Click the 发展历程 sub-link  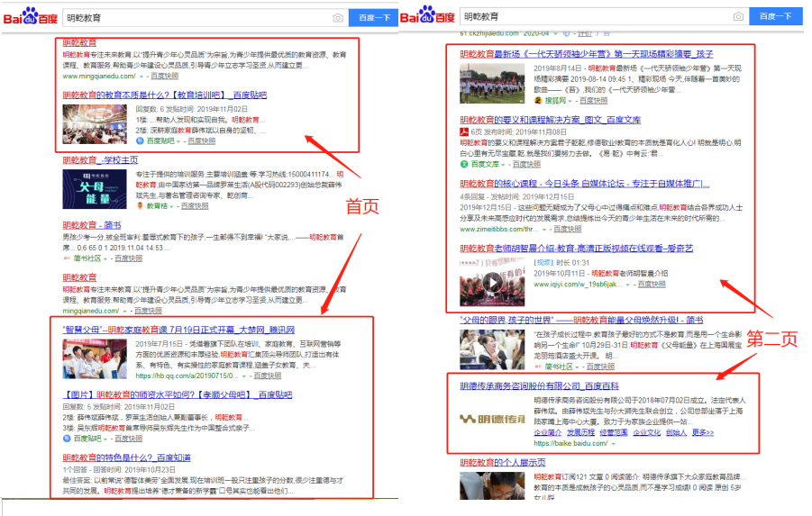click(580, 432)
